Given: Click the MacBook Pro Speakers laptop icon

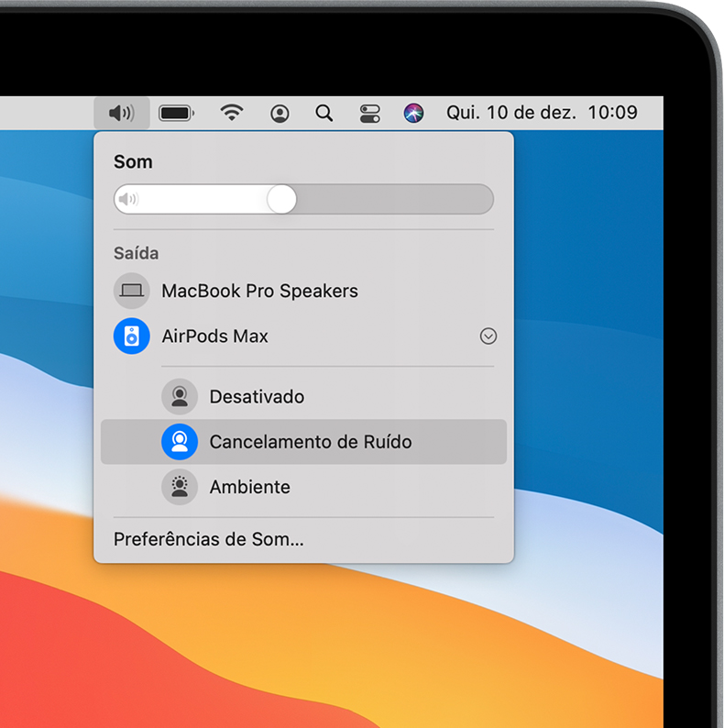Looking at the screenshot, I should pos(132,291).
